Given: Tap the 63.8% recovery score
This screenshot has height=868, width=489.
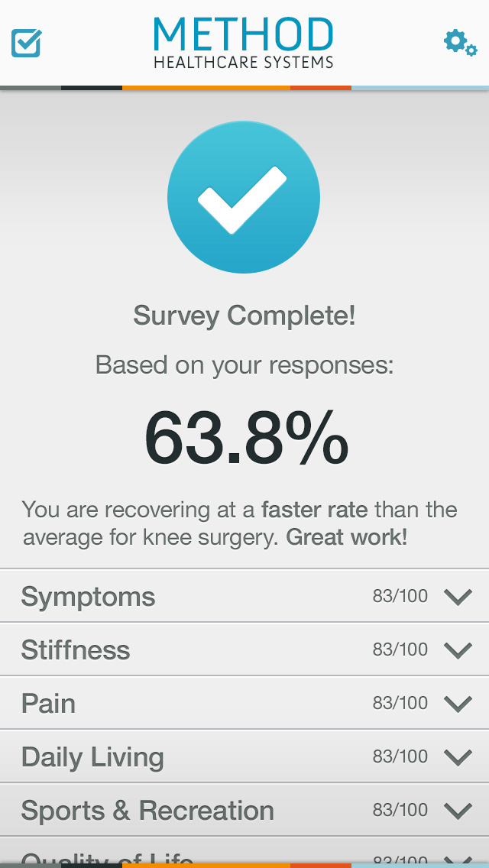Looking at the screenshot, I should click(x=247, y=439).
